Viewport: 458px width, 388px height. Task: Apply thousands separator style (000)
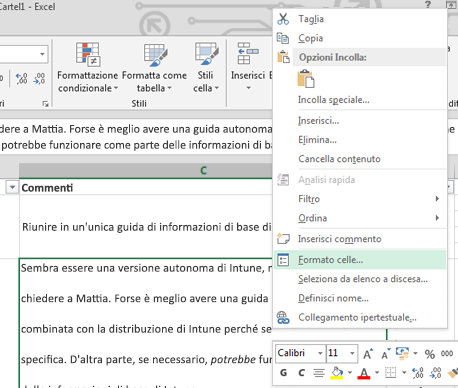click(x=447, y=353)
